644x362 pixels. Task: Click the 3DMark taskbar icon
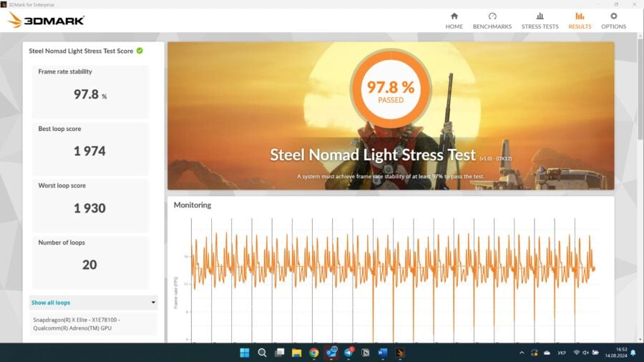[x=400, y=353]
